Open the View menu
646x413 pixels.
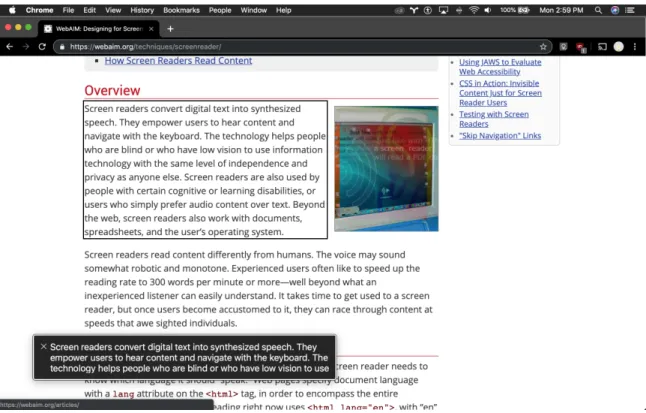point(113,10)
